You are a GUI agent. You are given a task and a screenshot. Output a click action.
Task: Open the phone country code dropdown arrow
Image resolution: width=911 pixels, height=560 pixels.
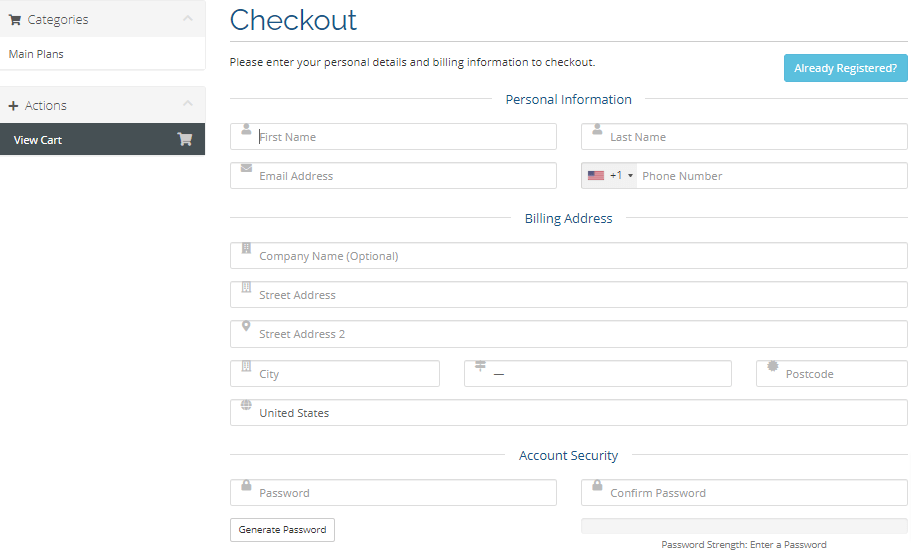click(630, 176)
